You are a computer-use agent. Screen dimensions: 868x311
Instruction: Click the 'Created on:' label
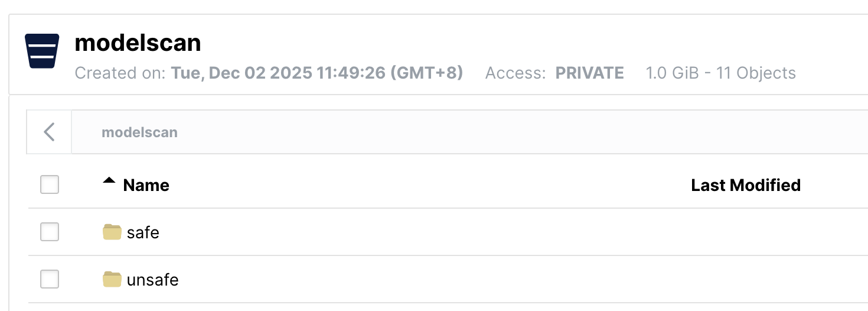120,73
